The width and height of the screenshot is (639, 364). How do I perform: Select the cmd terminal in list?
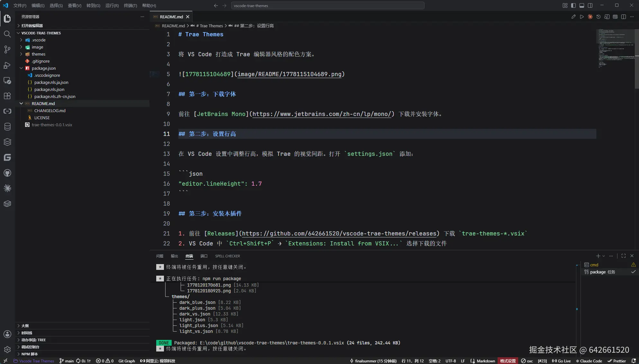coord(609,265)
